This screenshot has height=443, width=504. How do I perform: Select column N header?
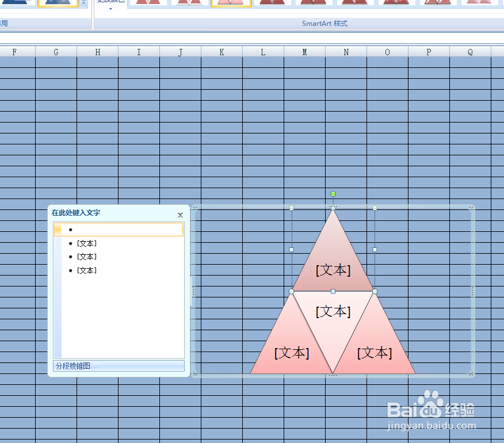(346, 52)
